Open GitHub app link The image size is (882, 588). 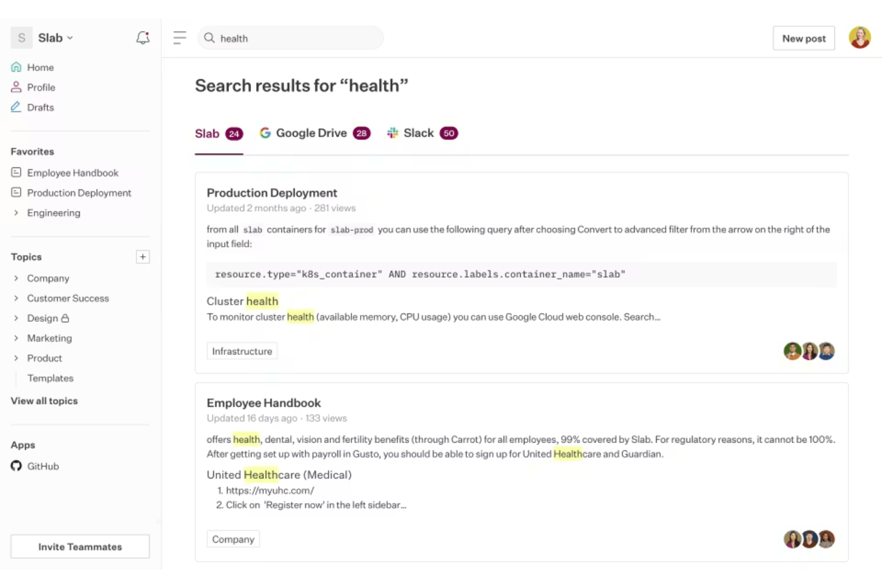click(x=43, y=466)
